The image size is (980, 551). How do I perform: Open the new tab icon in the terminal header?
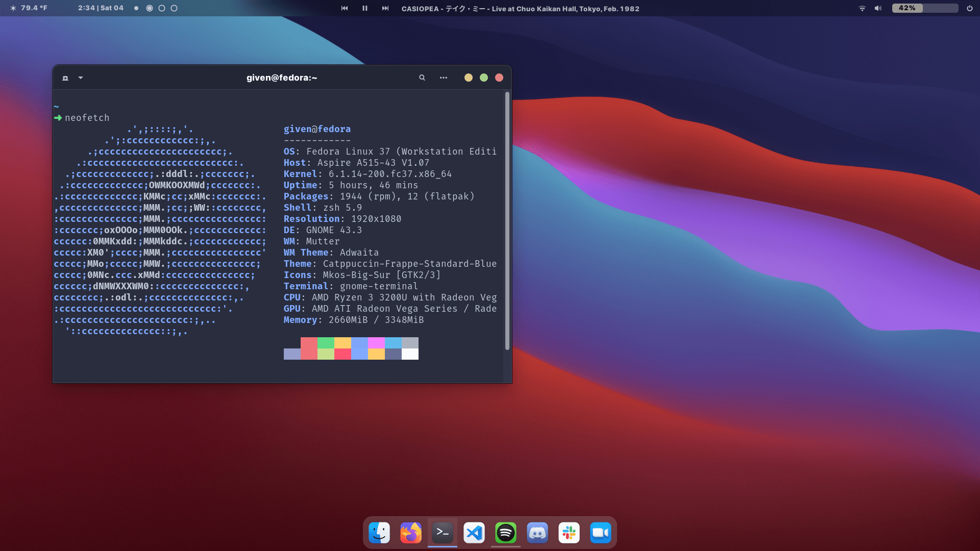65,78
